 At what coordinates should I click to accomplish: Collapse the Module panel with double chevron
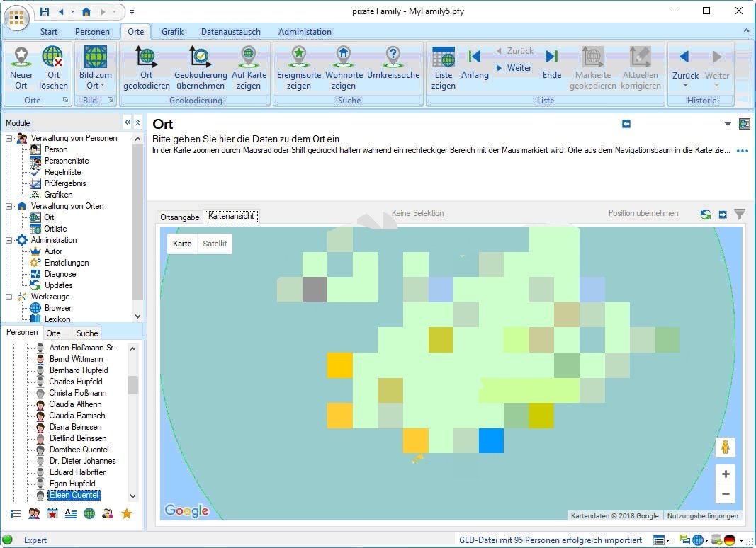pos(128,122)
